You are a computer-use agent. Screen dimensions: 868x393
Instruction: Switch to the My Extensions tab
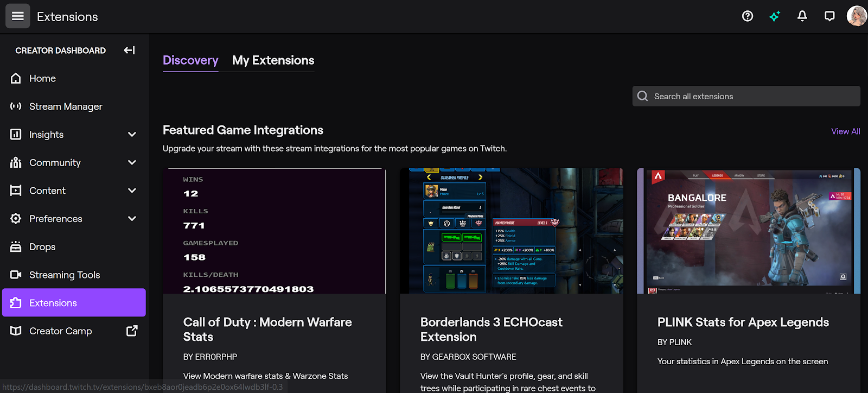click(273, 60)
